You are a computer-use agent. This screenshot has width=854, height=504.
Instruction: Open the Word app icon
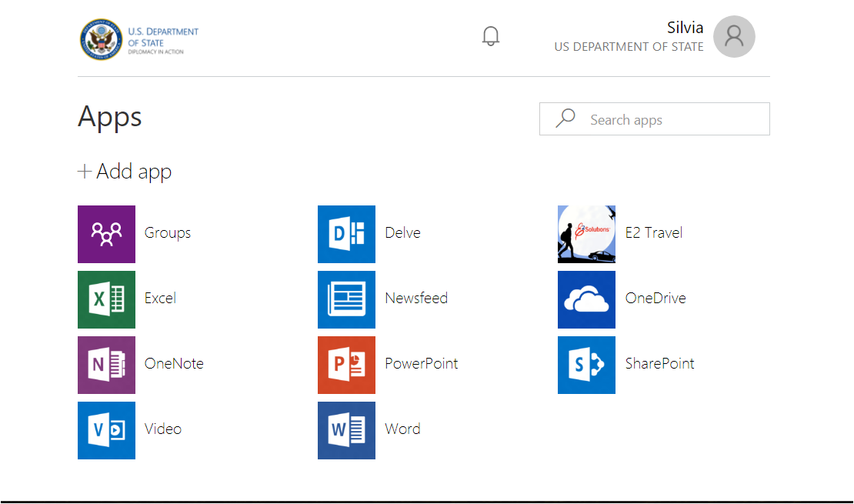[346, 430]
